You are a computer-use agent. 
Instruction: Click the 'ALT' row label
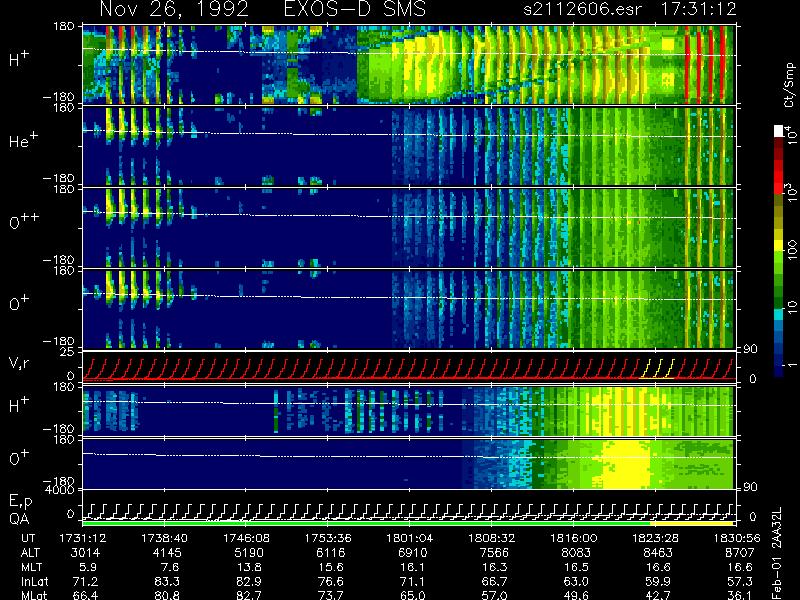pyautogui.click(x=30, y=553)
